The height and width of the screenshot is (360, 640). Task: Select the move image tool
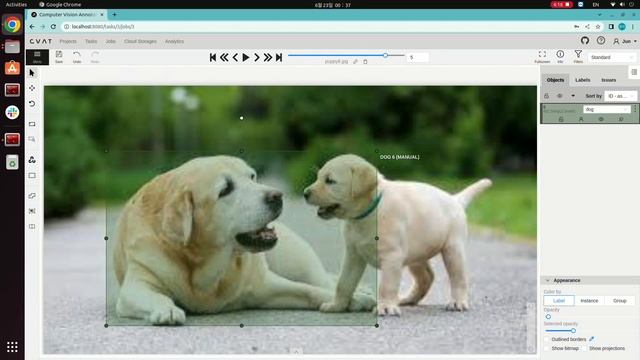(x=32, y=88)
